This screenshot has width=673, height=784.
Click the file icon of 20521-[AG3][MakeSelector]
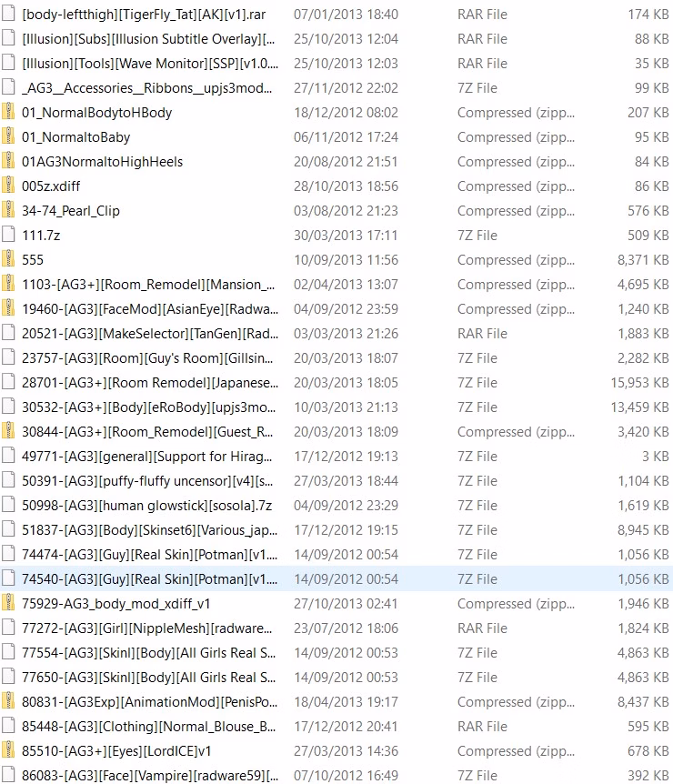(x=8, y=333)
